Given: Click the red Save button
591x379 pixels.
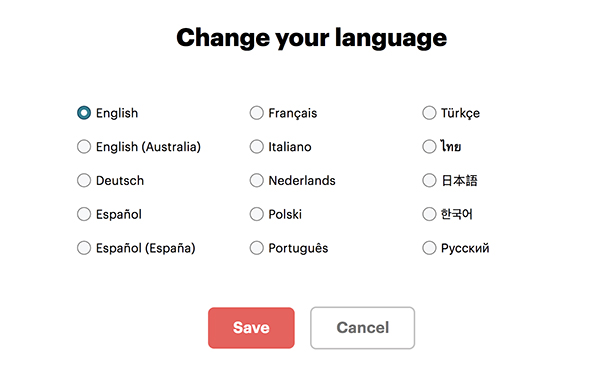Looking at the screenshot, I should tap(251, 328).
